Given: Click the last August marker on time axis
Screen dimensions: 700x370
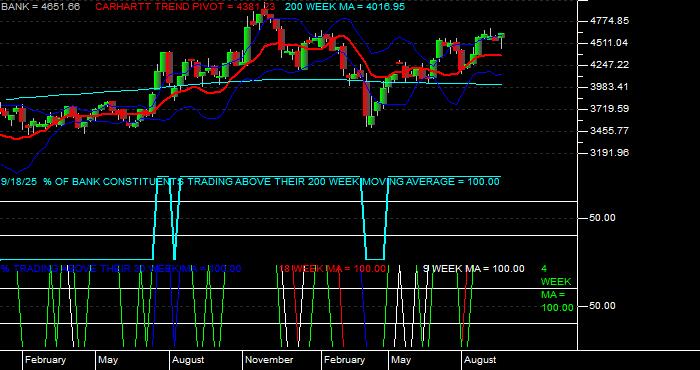Looking at the screenshot, I should (480, 360).
